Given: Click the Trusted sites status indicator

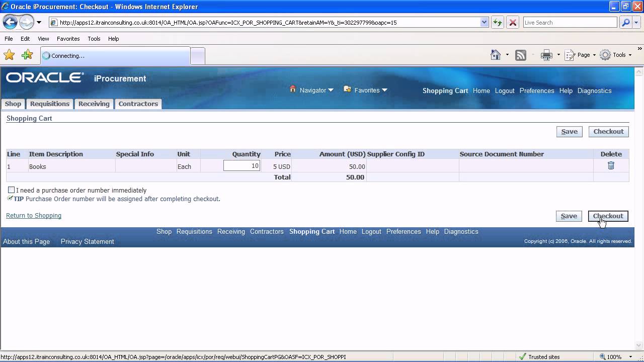Looking at the screenshot, I should (x=539, y=356).
